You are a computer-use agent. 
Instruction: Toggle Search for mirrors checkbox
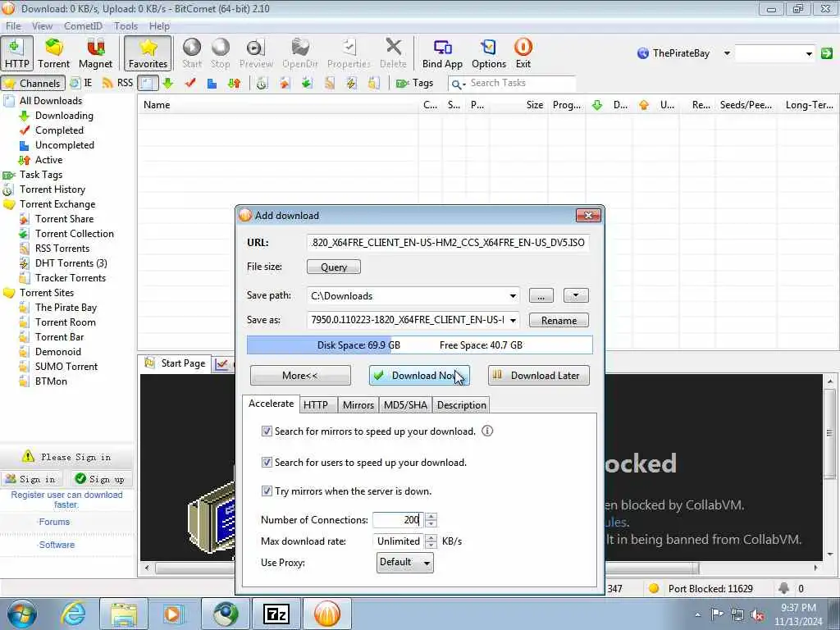[x=267, y=431]
